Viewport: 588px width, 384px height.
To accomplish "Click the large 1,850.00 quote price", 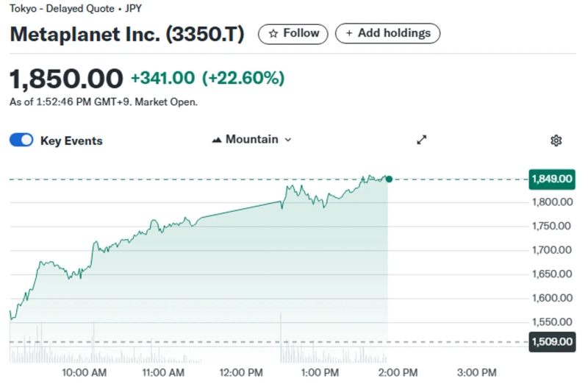I will pyautogui.click(x=66, y=78).
